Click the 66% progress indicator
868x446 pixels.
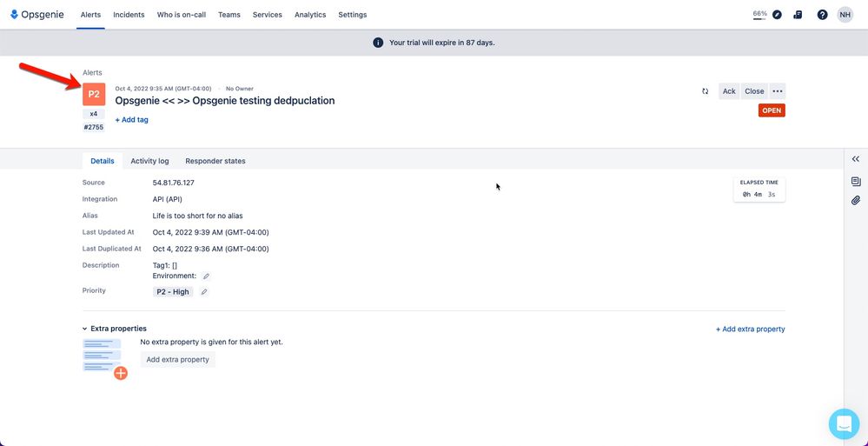pos(759,15)
